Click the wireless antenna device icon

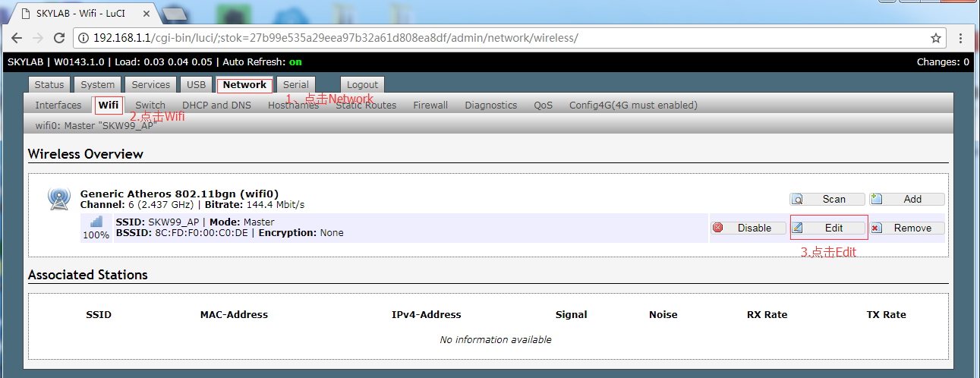click(58, 198)
